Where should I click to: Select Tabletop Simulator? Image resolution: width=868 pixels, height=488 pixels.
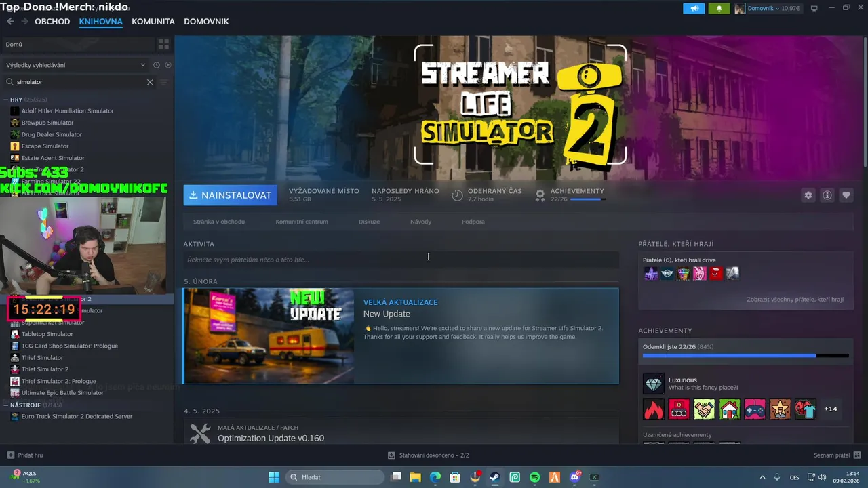pos(47,334)
